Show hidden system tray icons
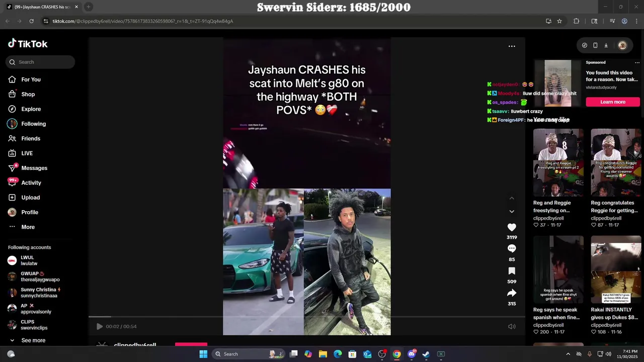Viewport: 644px width, 362px height. [x=568, y=354]
